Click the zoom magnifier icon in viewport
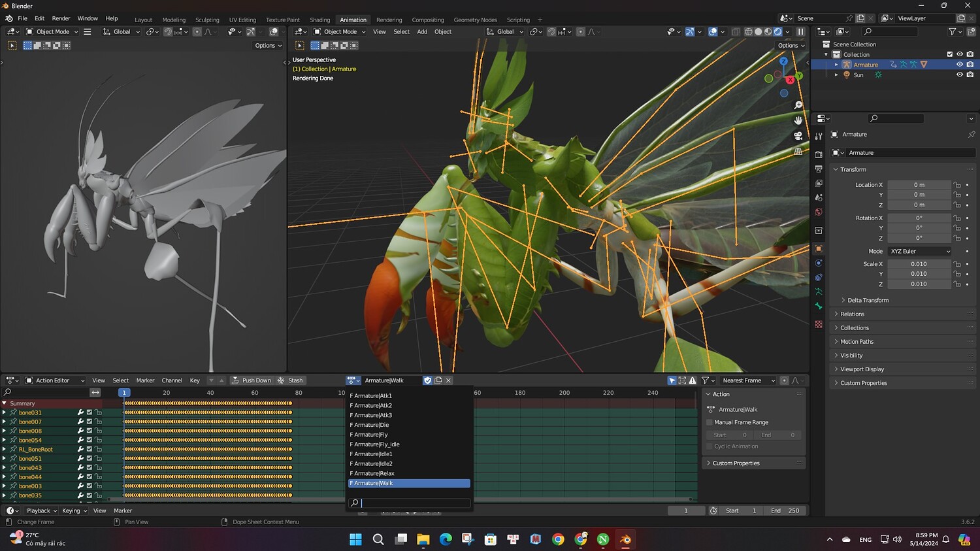This screenshot has height=551, width=980. click(798, 105)
